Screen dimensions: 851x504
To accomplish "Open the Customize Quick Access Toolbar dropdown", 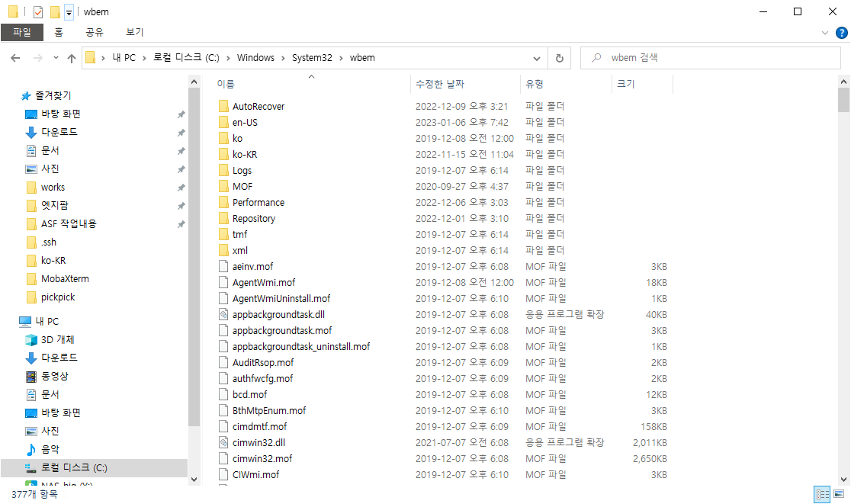I will [69, 12].
